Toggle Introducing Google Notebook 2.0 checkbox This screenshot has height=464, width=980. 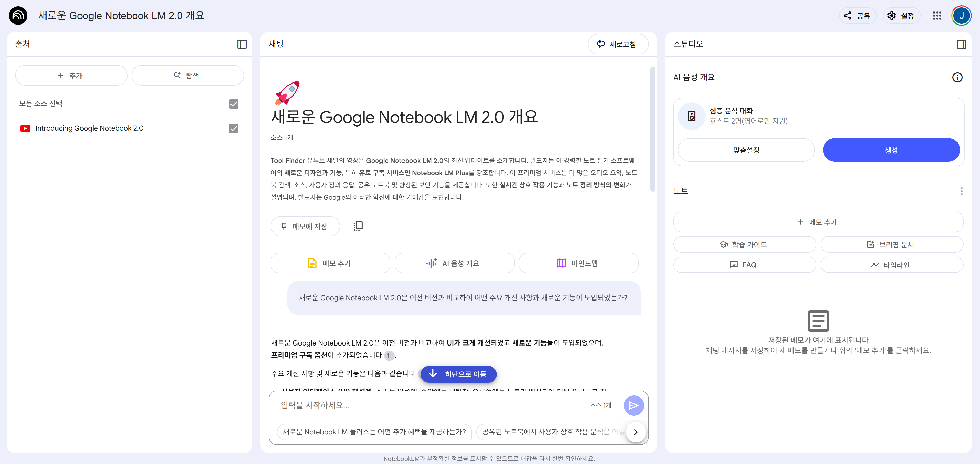pyautogui.click(x=234, y=128)
